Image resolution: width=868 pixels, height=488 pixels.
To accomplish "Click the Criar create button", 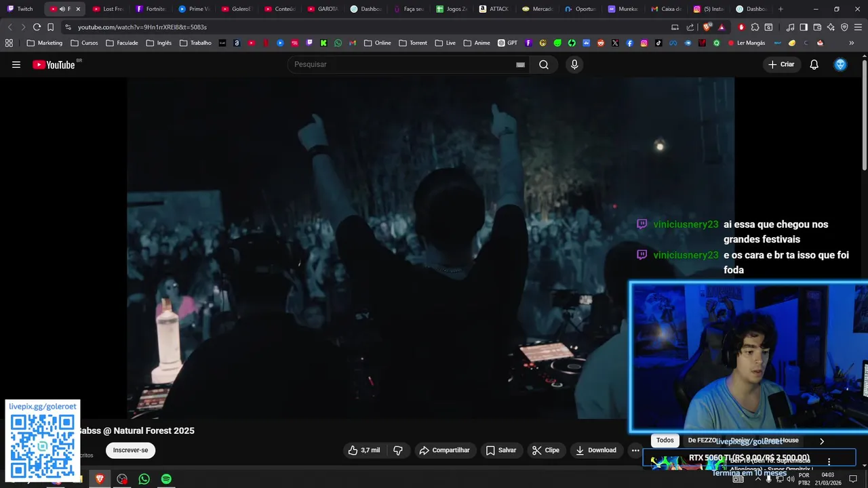I will 781,64.
